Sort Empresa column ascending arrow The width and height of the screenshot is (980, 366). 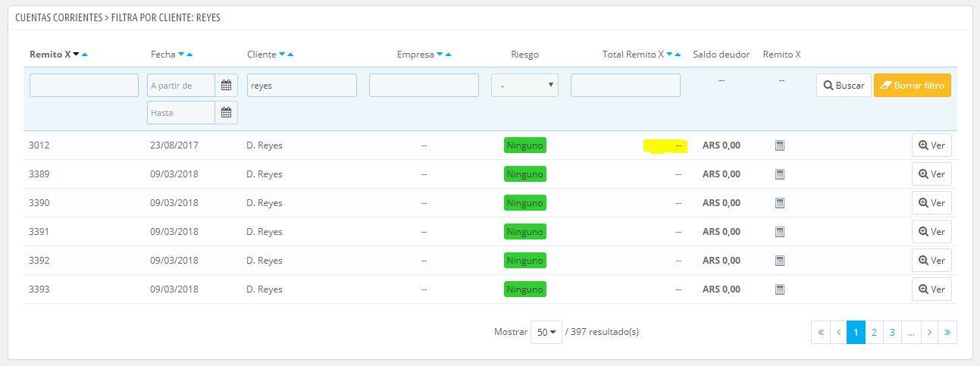(448, 55)
